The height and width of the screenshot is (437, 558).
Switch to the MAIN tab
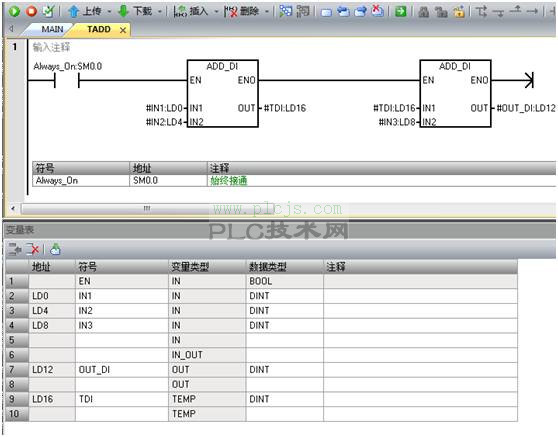coord(52,30)
